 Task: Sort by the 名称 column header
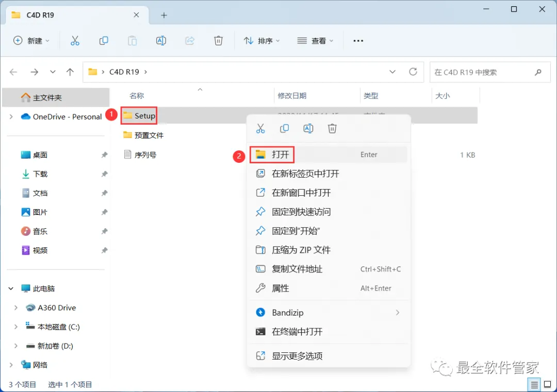pyautogui.click(x=137, y=96)
